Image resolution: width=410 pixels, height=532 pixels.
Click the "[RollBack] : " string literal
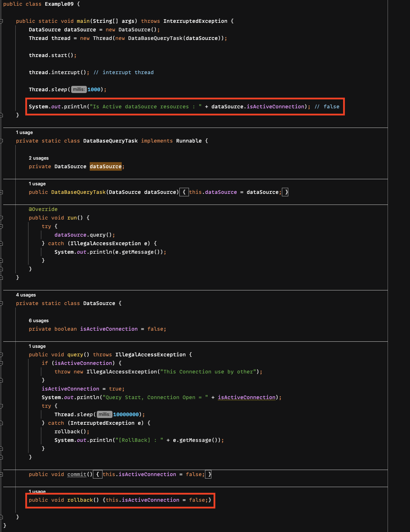point(139,440)
